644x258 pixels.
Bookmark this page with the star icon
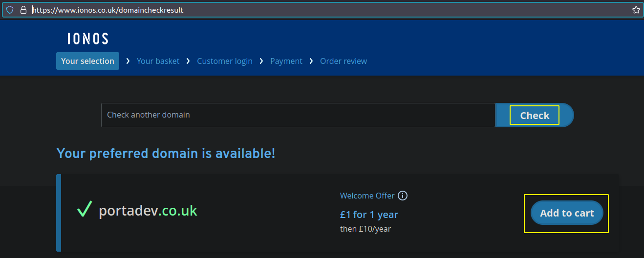pos(636,10)
